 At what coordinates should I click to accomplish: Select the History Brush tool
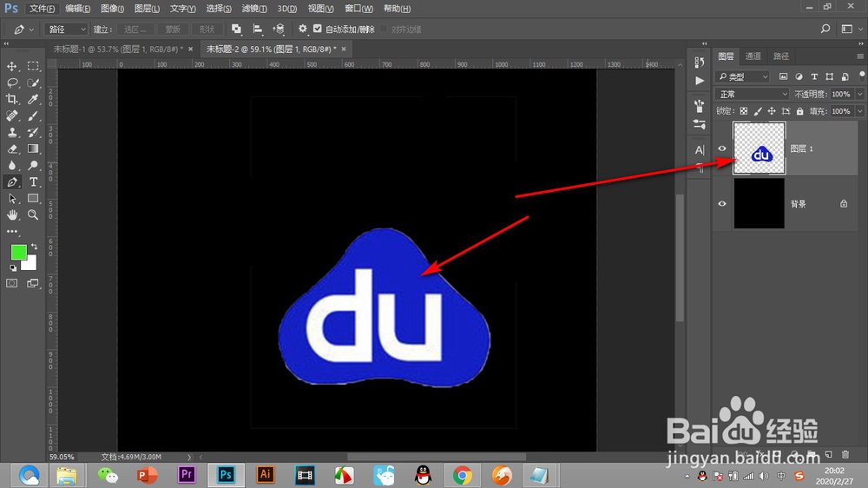[33, 132]
